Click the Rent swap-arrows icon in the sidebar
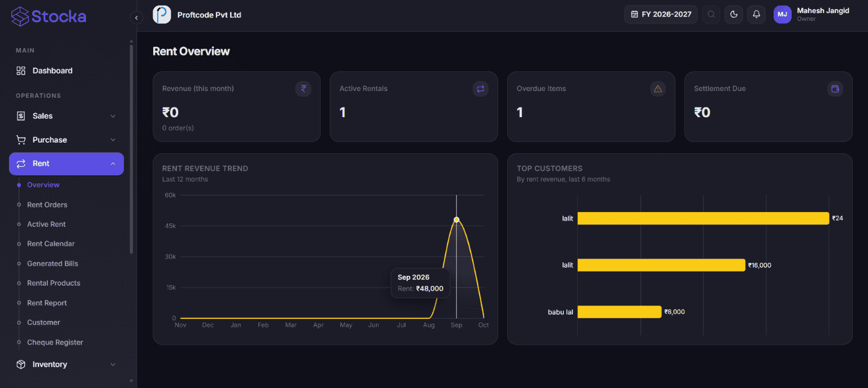Viewport: 868px width, 388px height. pos(21,163)
